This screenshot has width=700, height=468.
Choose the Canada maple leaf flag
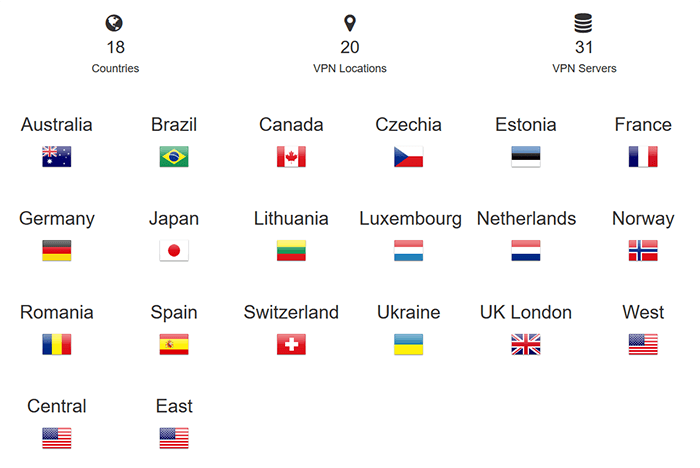(291, 157)
